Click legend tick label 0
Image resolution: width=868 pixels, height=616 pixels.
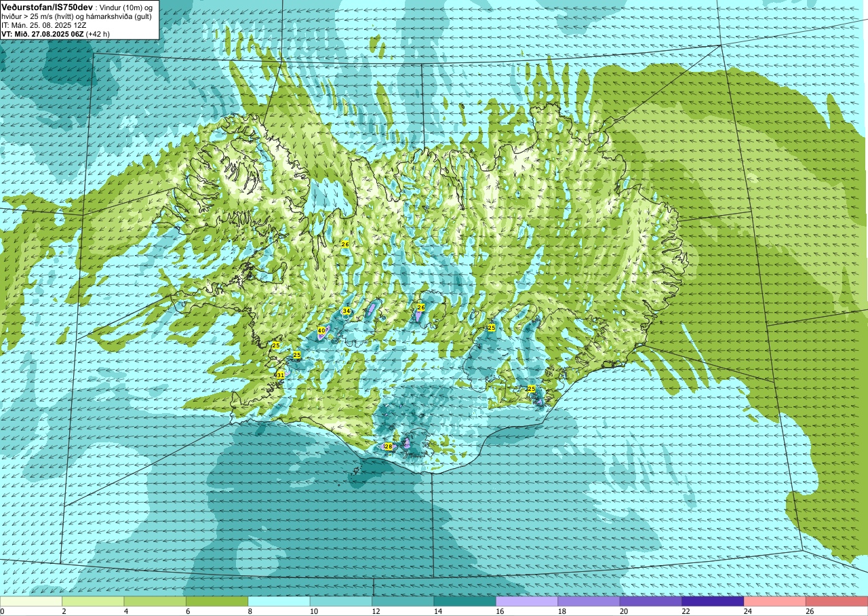2,611
